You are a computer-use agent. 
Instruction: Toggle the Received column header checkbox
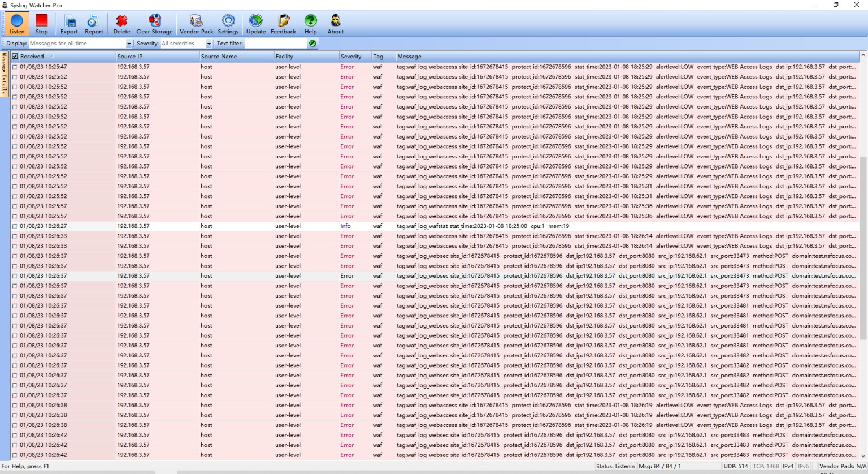point(14,56)
